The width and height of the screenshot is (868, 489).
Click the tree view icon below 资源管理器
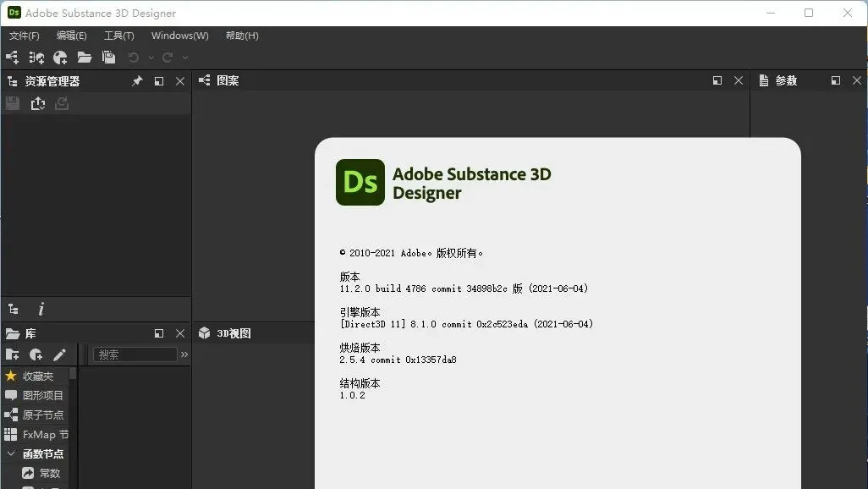click(x=14, y=309)
